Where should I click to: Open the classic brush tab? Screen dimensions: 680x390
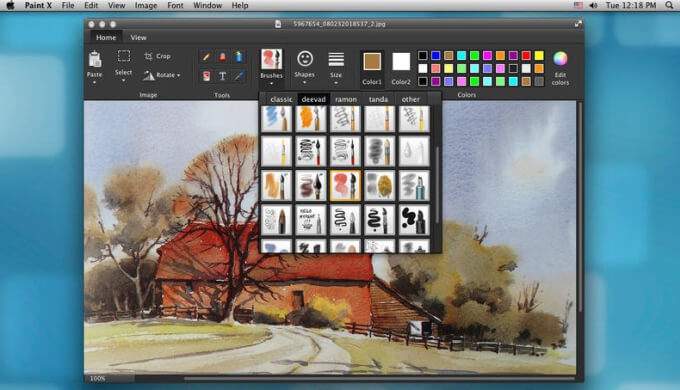[281, 99]
